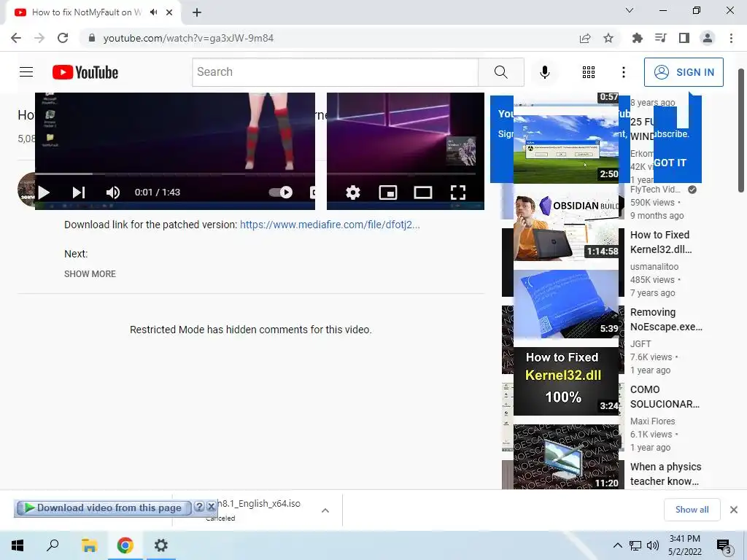Click the address bar URL
Viewport: 747px width, 560px height.
click(188, 38)
